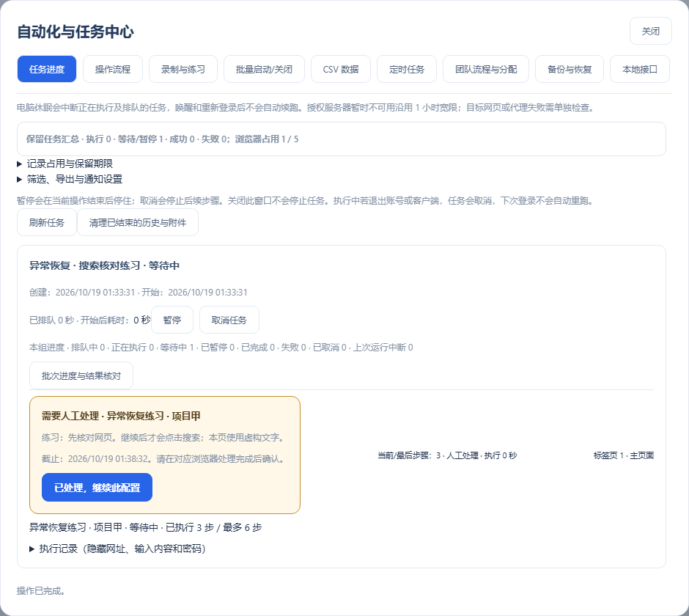Screen dimensions: 689x616
Task: Click the 截止 deadline text in warning card
Action: tap(165, 459)
